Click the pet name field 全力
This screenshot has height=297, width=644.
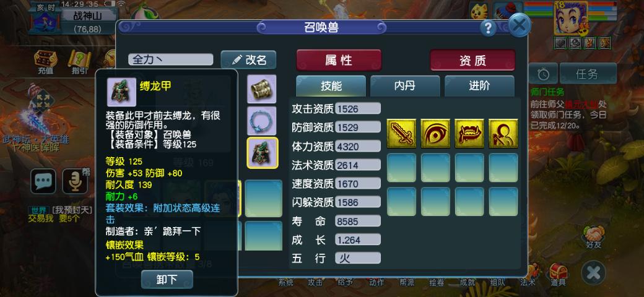click(x=171, y=59)
